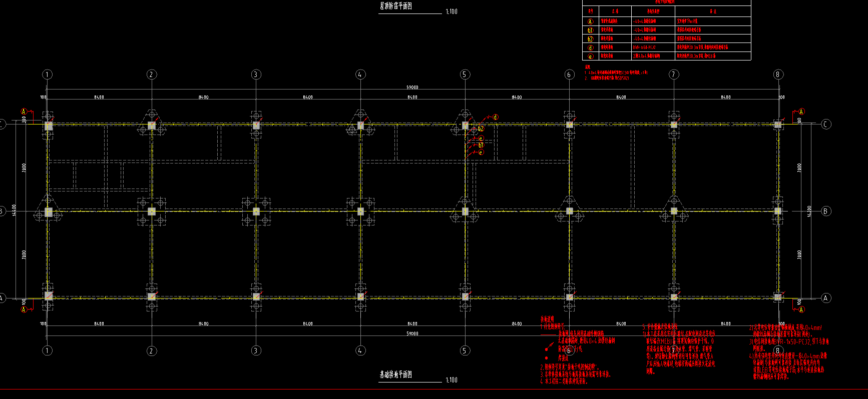Select the e symbol in legend table
Screen dimensions: 868x399
[x=590, y=56]
